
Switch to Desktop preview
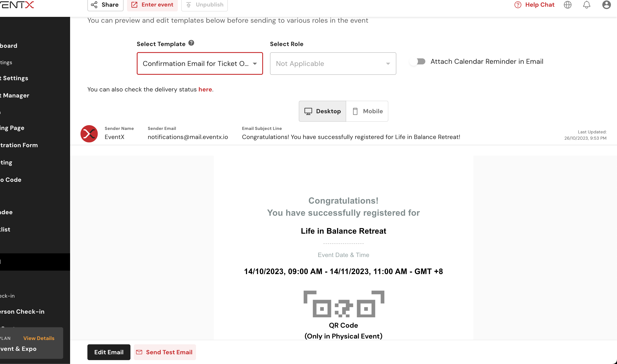tap(322, 111)
